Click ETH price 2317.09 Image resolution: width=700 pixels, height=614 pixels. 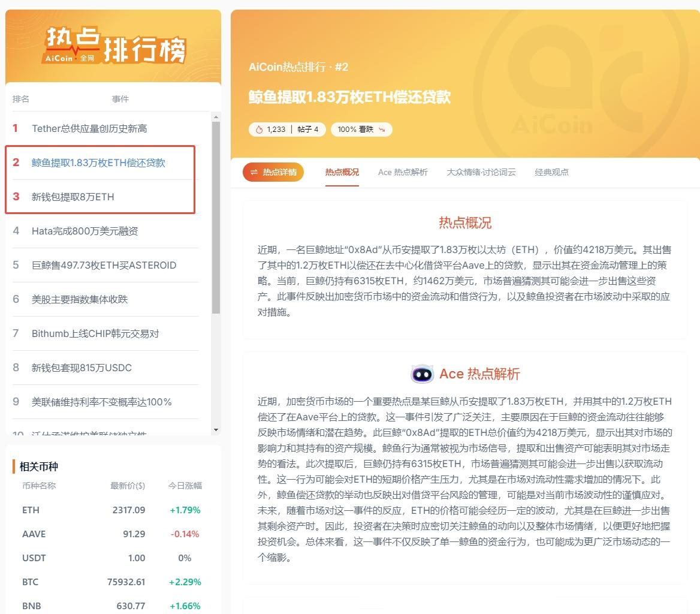pos(129,510)
